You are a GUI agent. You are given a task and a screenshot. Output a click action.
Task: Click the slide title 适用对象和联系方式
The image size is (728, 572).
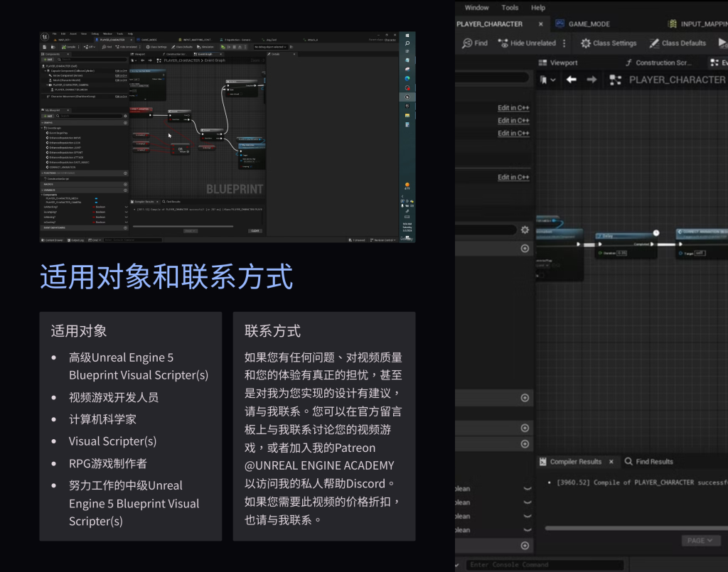pos(166,276)
